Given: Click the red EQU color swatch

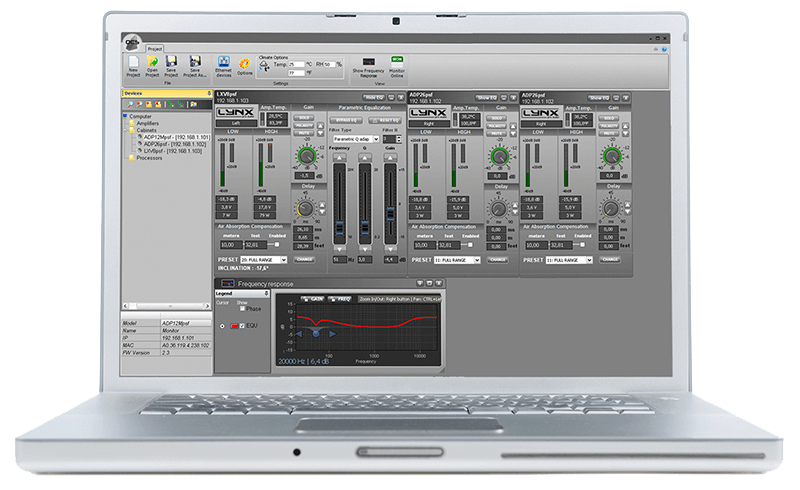Looking at the screenshot, I should 233,326.
